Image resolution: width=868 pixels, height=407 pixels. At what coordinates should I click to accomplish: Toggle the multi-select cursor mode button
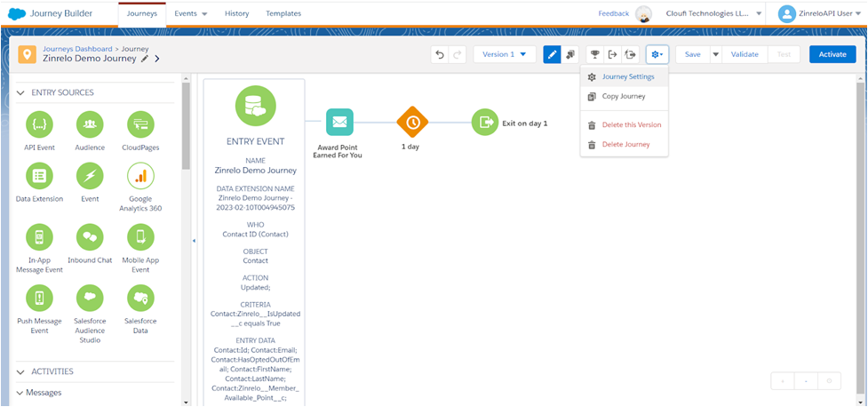(569, 54)
